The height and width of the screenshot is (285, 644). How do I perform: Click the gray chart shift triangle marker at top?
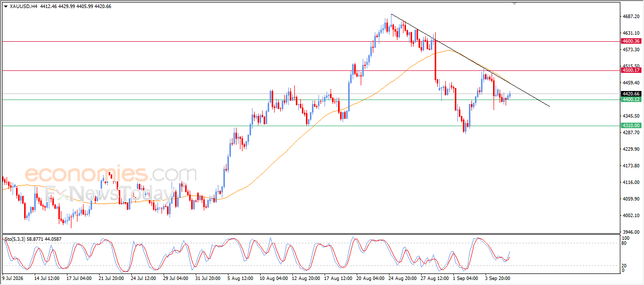[x=514, y=4]
